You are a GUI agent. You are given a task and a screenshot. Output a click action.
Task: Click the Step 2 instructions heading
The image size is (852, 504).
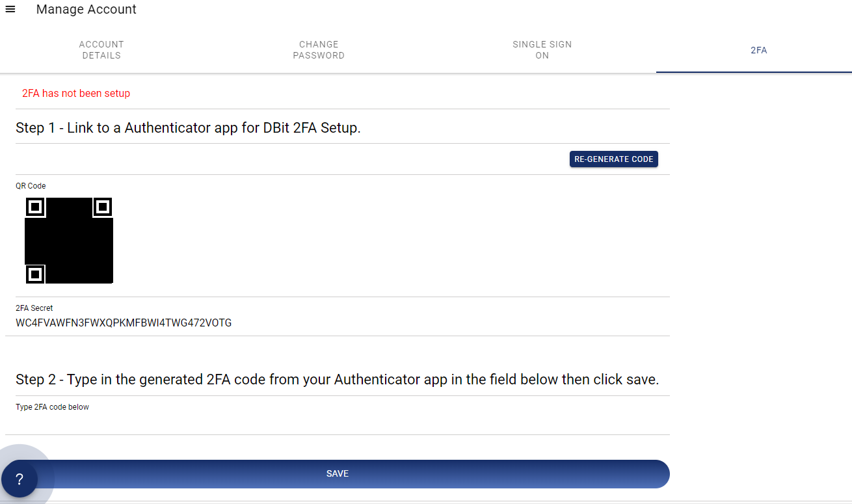(x=338, y=379)
